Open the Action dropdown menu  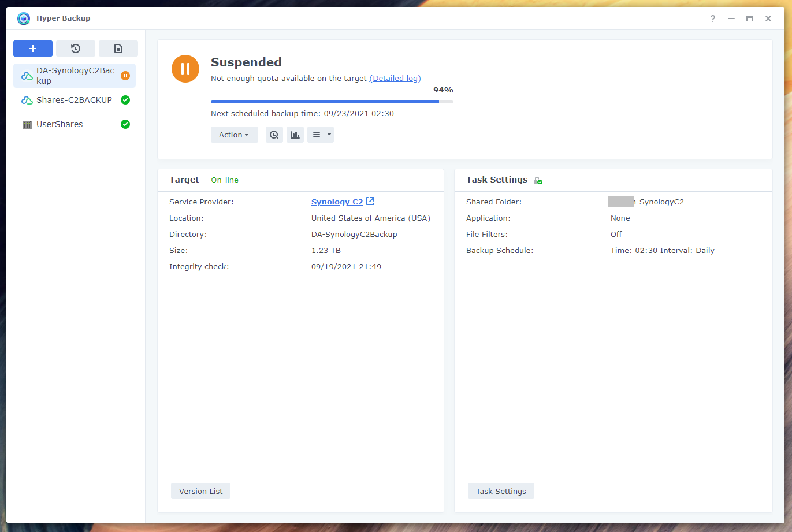(x=234, y=135)
